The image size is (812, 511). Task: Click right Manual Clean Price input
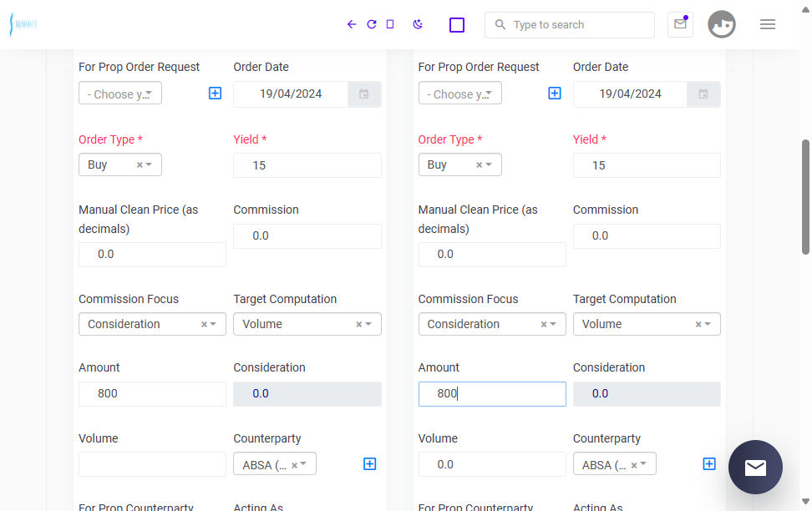pyautogui.click(x=492, y=255)
